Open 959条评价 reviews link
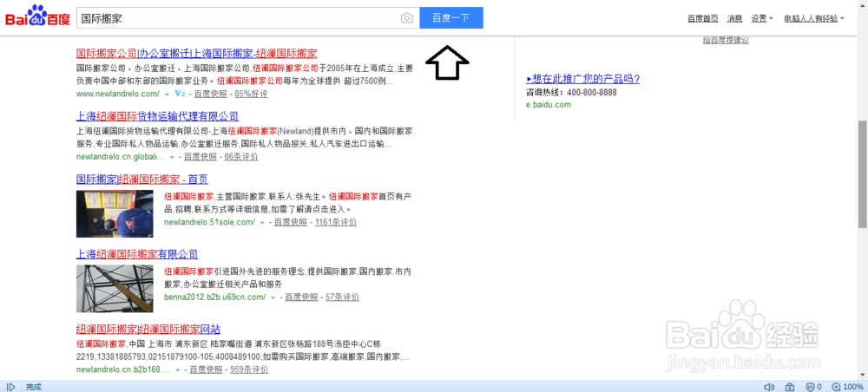Image resolution: width=868 pixels, height=392 pixels. pyautogui.click(x=249, y=369)
